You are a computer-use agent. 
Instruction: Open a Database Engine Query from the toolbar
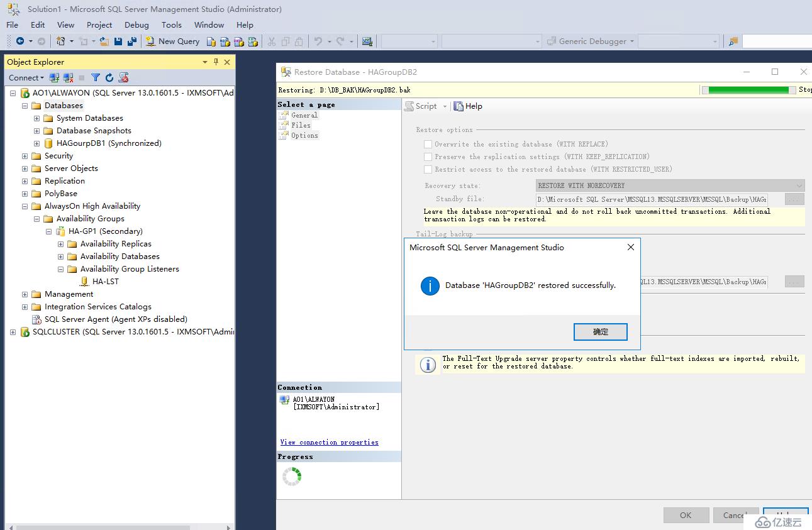211,41
